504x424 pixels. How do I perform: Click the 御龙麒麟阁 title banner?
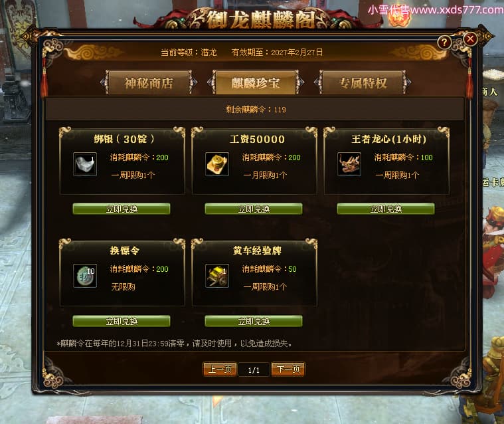[262, 19]
